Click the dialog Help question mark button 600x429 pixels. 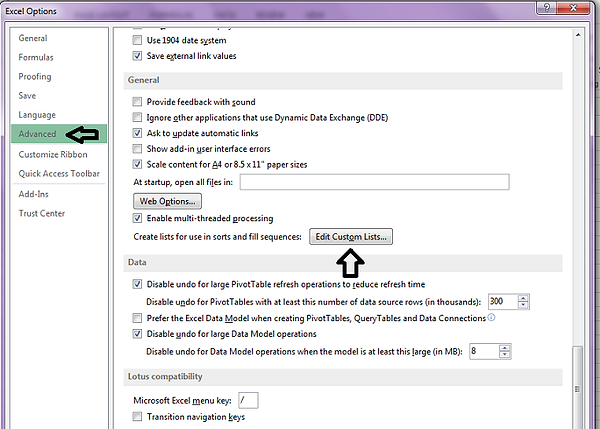tap(546, 7)
